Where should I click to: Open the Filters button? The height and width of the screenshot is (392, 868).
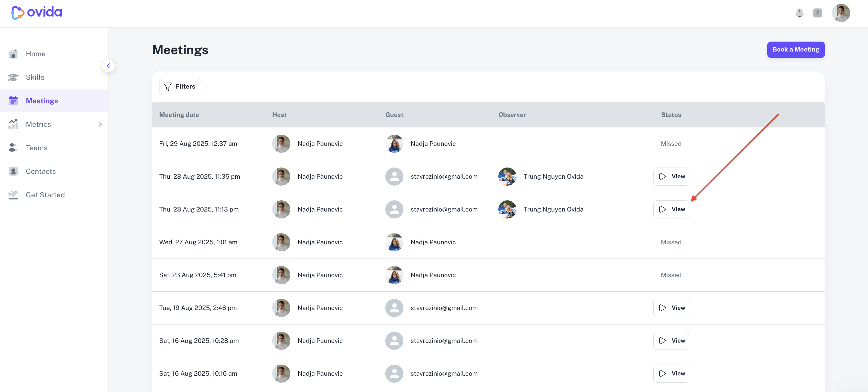(x=180, y=87)
